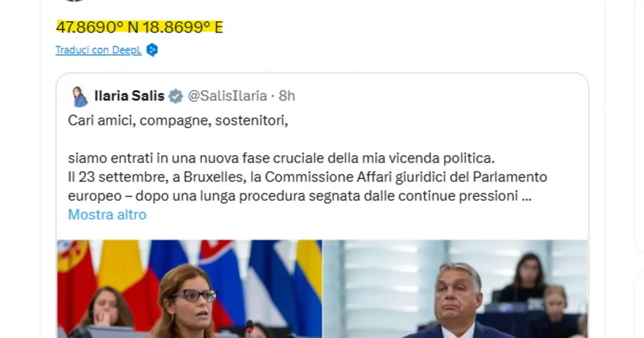Click the line starting 'Il 23 settembre'
The height and width of the screenshot is (338, 644).
coord(308,177)
